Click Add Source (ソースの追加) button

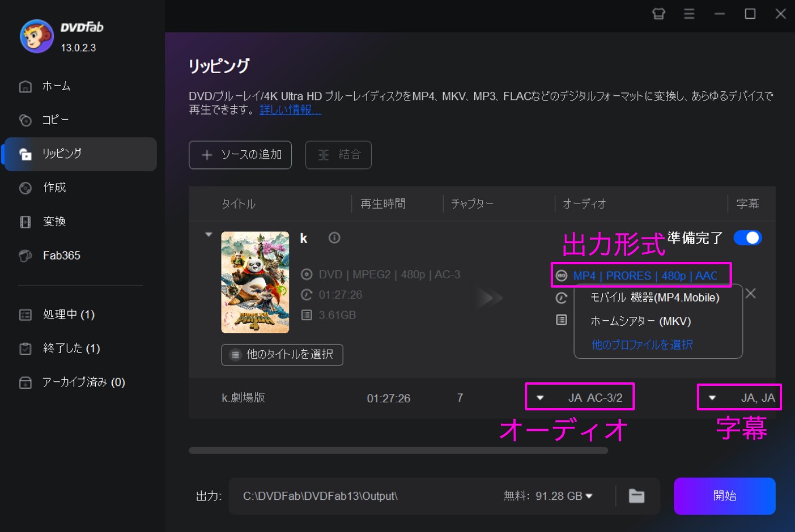[x=240, y=155]
